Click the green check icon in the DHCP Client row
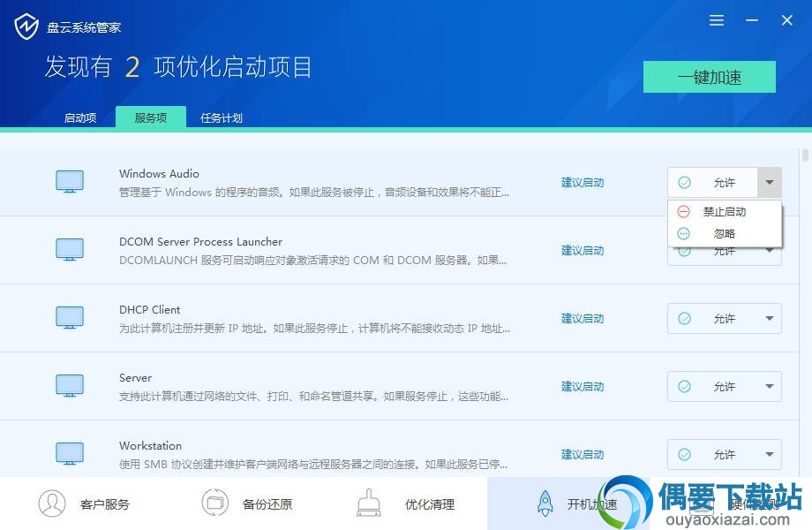Screen dimensions: 812x530 coord(684,318)
